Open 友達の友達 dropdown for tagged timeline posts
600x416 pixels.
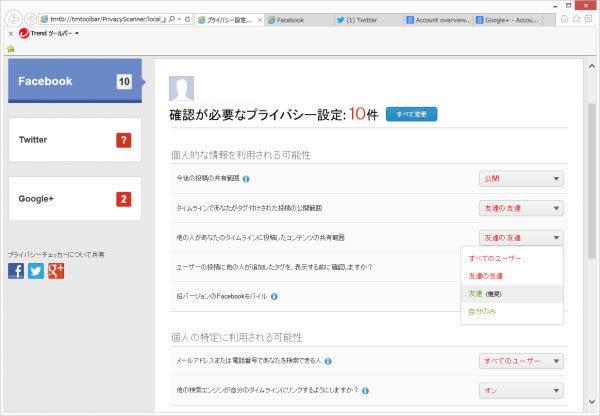(x=521, y=208)
